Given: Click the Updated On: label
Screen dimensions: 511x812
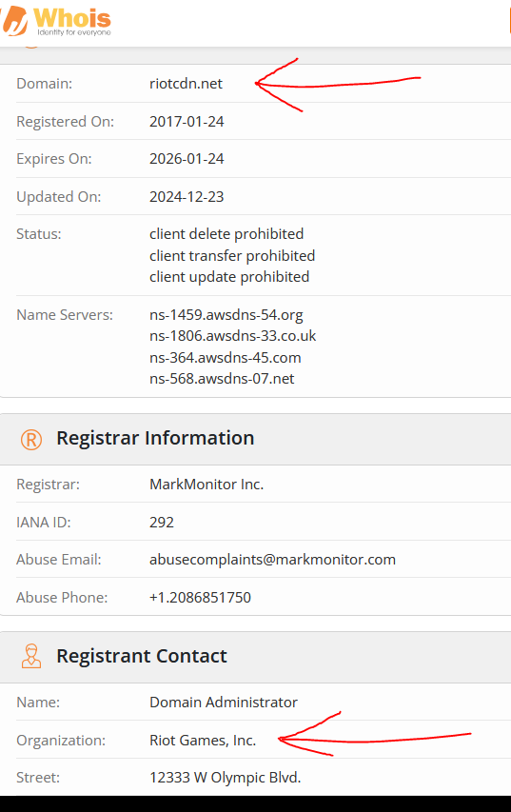Looking at the screenshot, I should (58, 197).
